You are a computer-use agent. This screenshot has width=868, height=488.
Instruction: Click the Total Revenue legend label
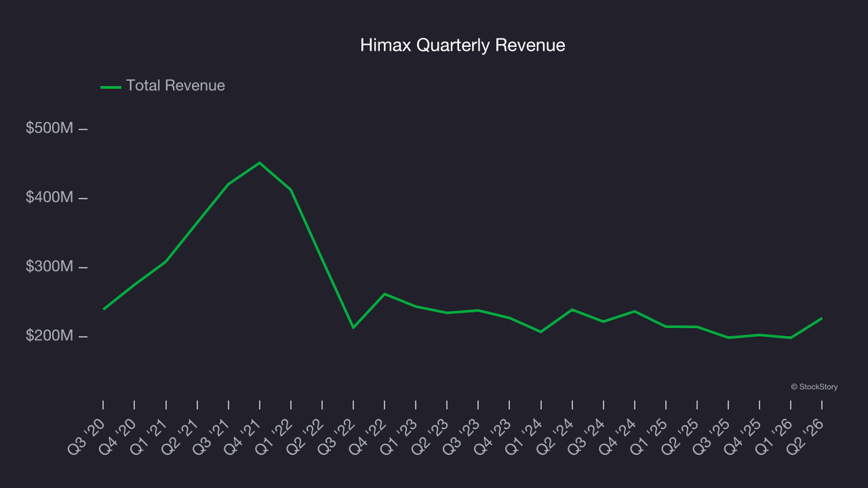176,86
